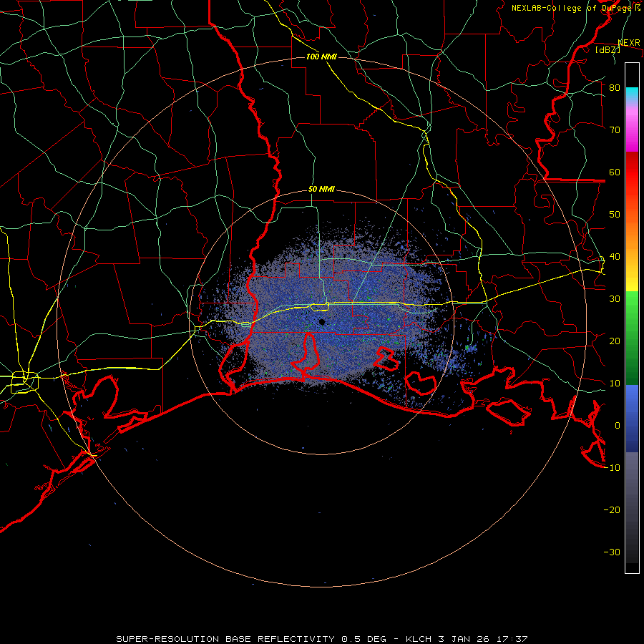Select the -10 value on the dBZ scale
The height and width of the screenshot is (644, 644).
click(x=612, y=468)
